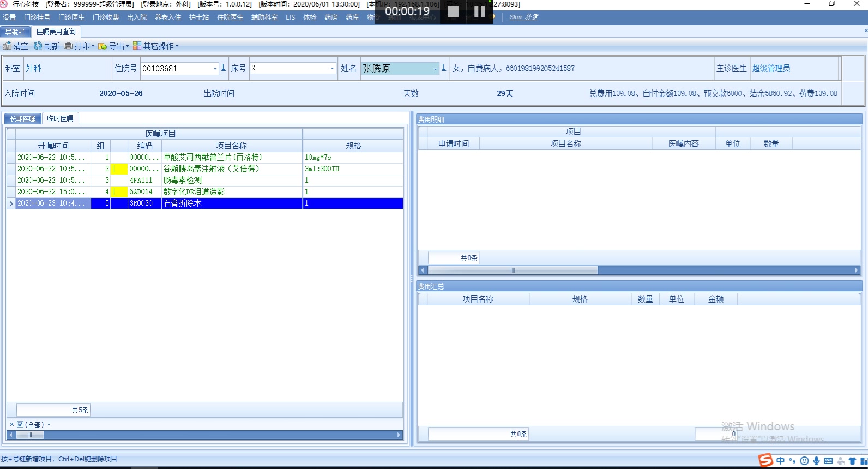Open the 打印 dropdown arrow
Image resolution: width=868 pixels, height=469 pixels.
point(93,46)
